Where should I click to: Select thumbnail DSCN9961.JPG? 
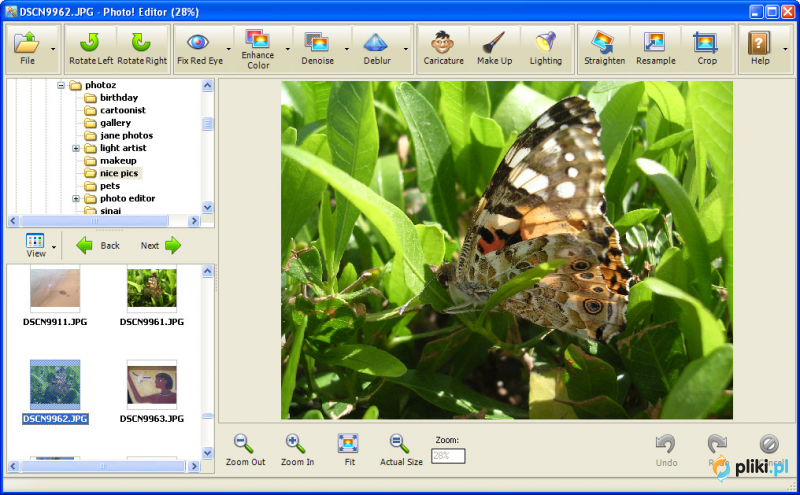[x=152, y=295]
